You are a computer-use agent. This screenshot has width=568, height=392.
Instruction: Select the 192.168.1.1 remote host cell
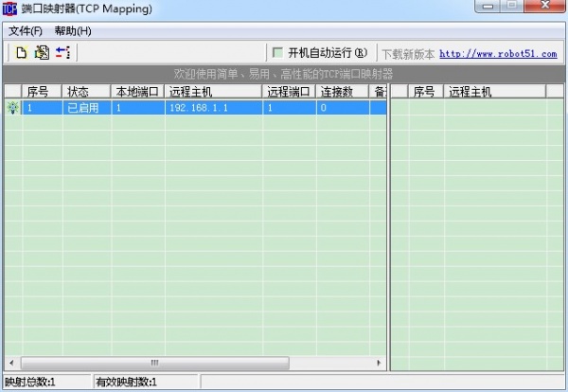214,108
